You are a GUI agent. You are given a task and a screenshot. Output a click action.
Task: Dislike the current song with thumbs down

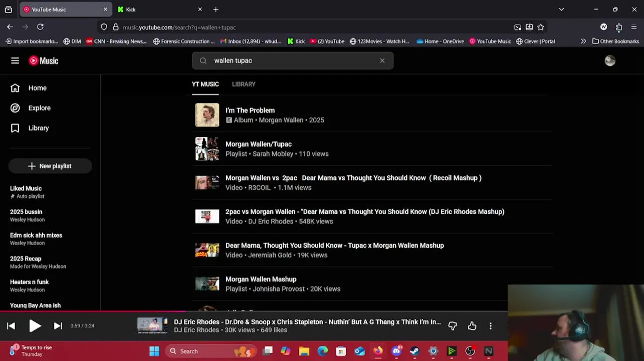point(453,326)
